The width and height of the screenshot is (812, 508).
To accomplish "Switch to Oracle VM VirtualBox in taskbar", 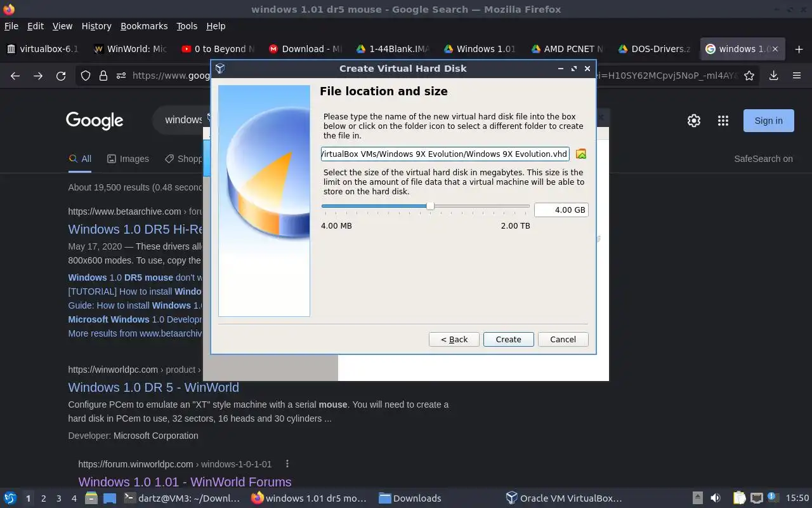I will (x=564, y=498).
